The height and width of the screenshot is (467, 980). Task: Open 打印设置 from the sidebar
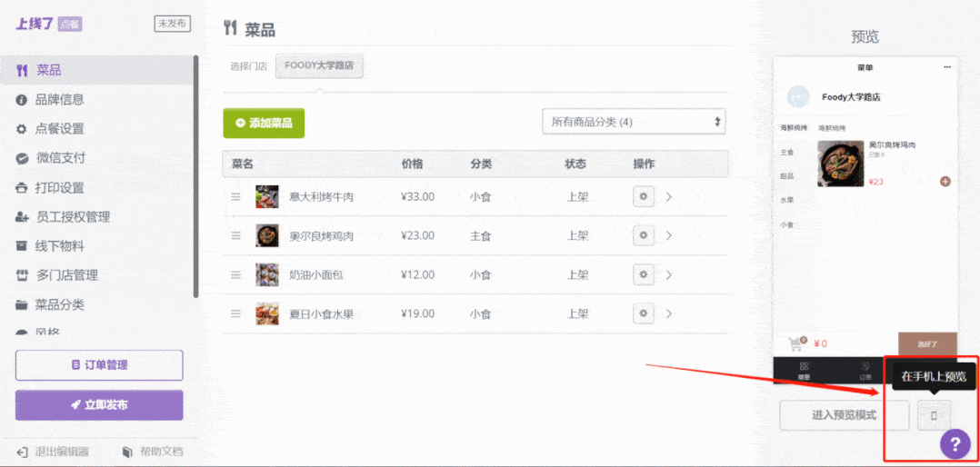click(59, 188)
